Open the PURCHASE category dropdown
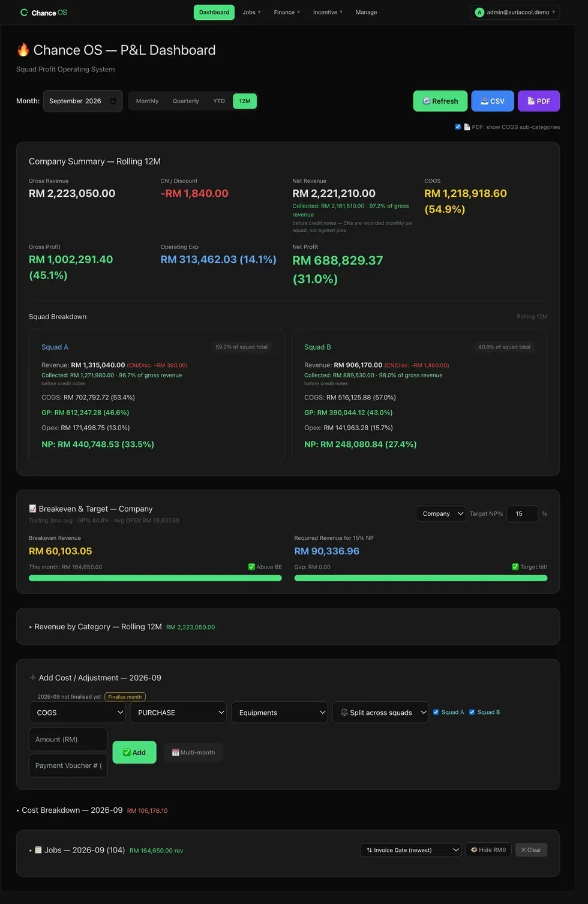The height and width of the screenshot is (904, 588). [178, 713]
